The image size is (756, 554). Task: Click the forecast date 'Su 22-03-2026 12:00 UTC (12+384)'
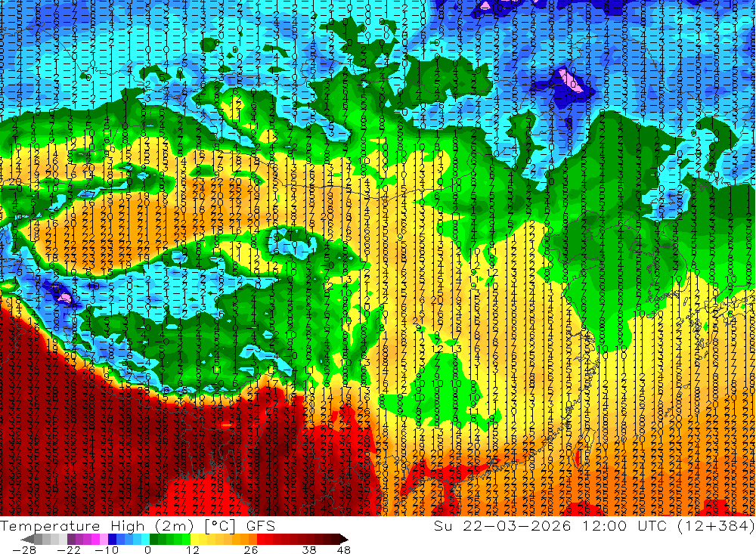[594, 525]
